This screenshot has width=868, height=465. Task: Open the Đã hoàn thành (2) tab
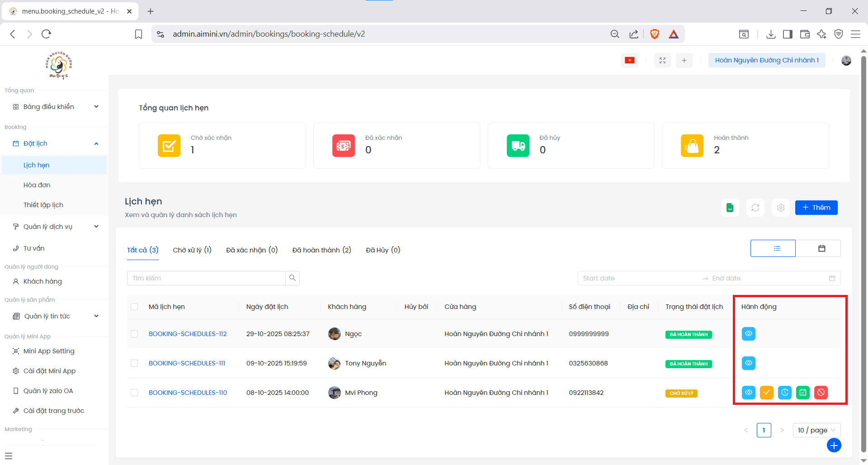[321, 250]
